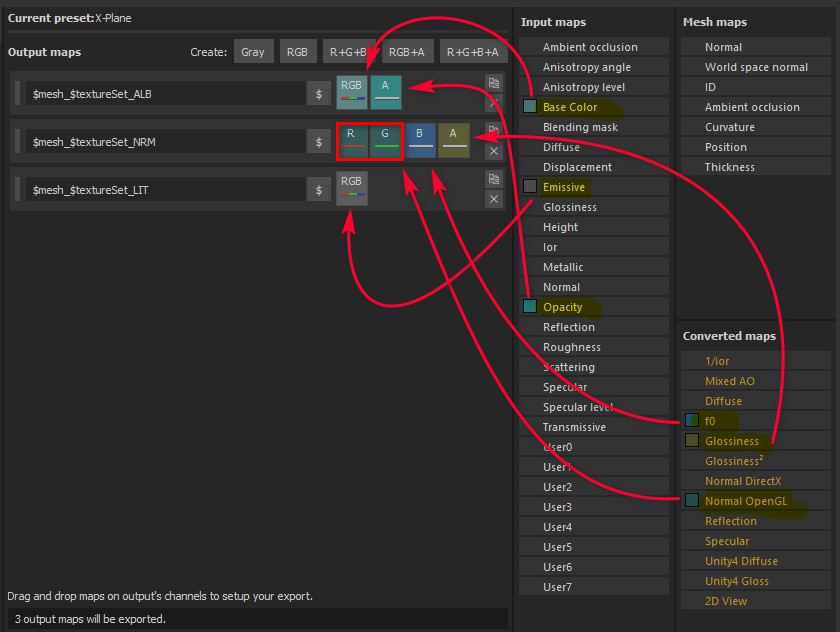Create an RGB output map
Image resolution: width=840 pixels, height=632 pixels.
(x=297, y=52)
